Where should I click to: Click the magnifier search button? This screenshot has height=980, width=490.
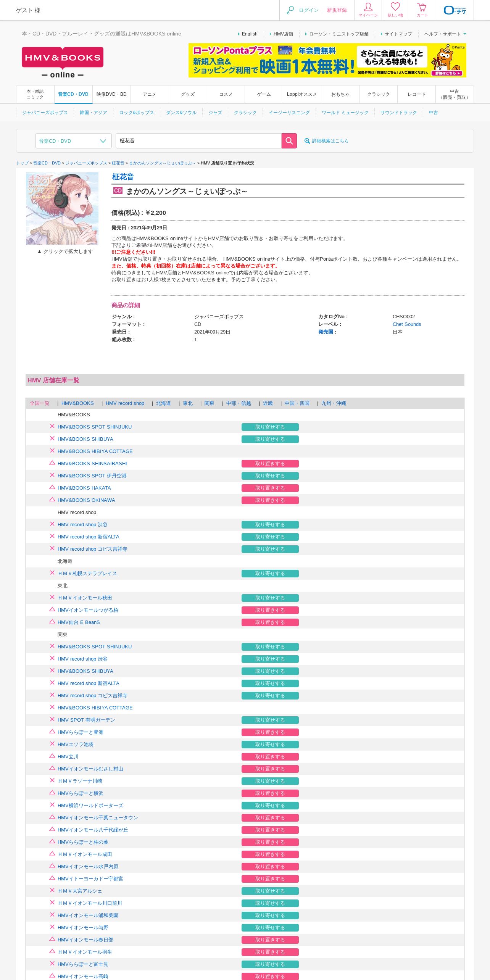coord(289,141)
